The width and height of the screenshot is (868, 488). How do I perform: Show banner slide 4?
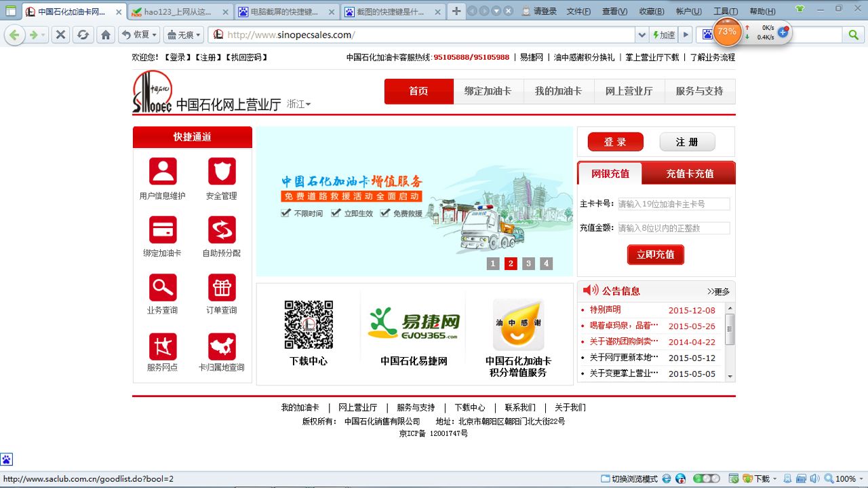pos(546,264)
